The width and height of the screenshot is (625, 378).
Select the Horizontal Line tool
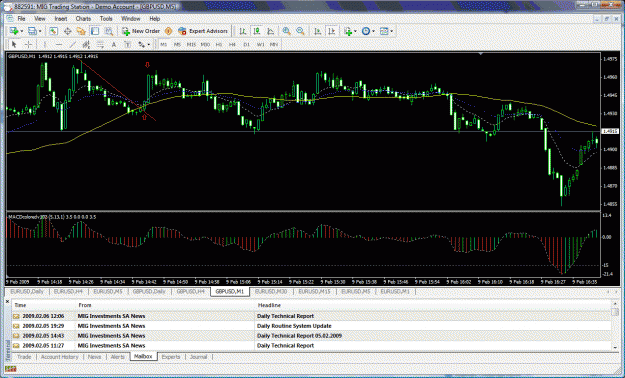pos(59,45)
